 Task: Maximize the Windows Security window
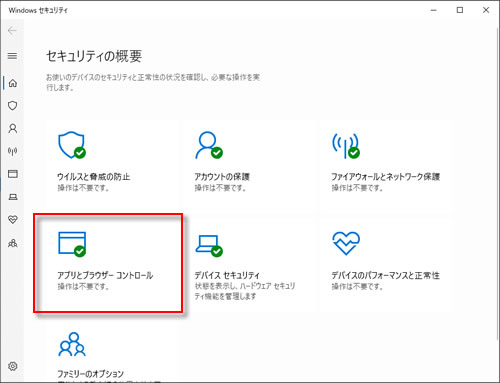(460, 10)
